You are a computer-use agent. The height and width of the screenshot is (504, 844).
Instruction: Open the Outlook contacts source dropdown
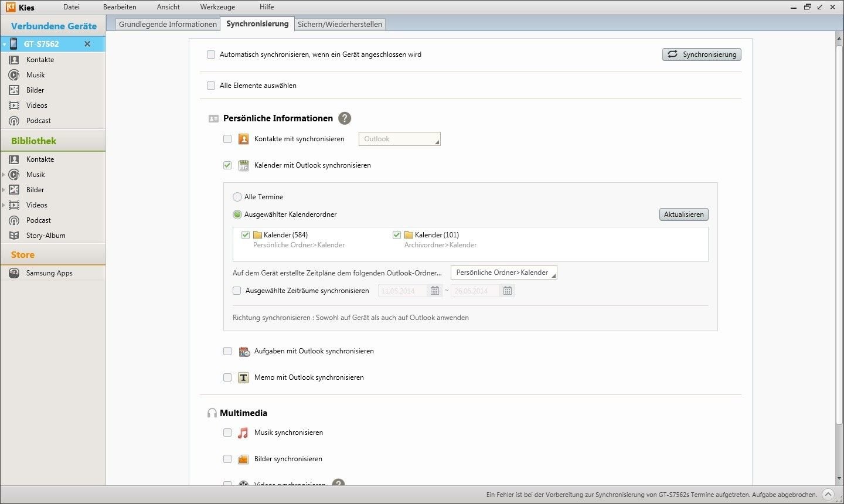tap(400, 139)
